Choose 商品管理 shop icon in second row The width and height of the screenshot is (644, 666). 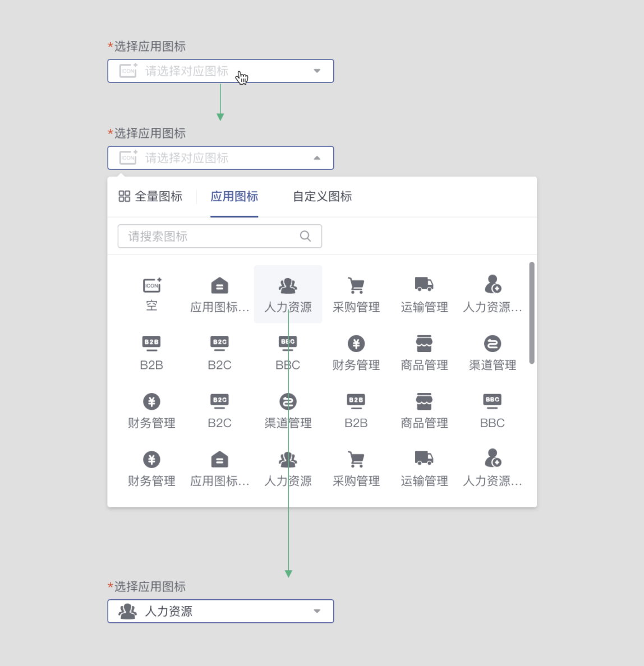[x=424, y=352]
